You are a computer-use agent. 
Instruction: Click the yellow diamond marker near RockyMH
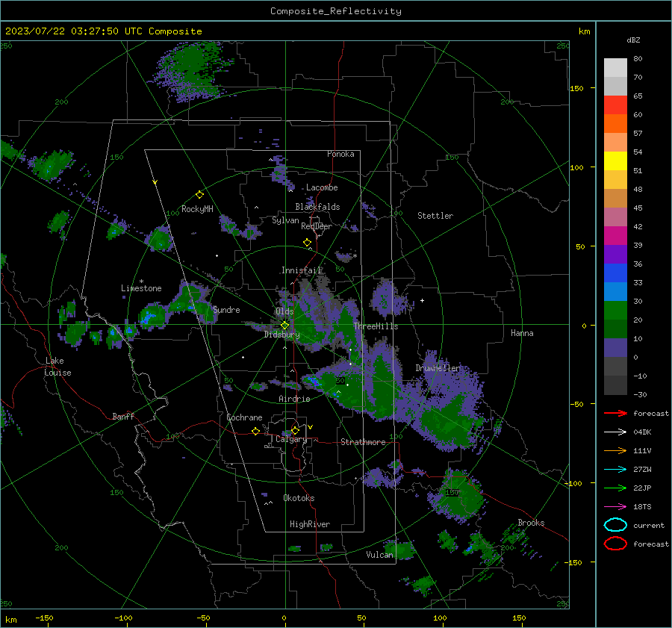tap(199, 195)
